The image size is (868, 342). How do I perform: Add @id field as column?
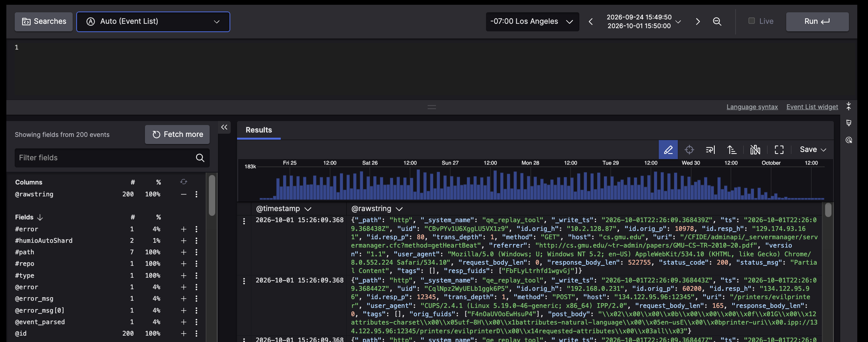point(183,333)
